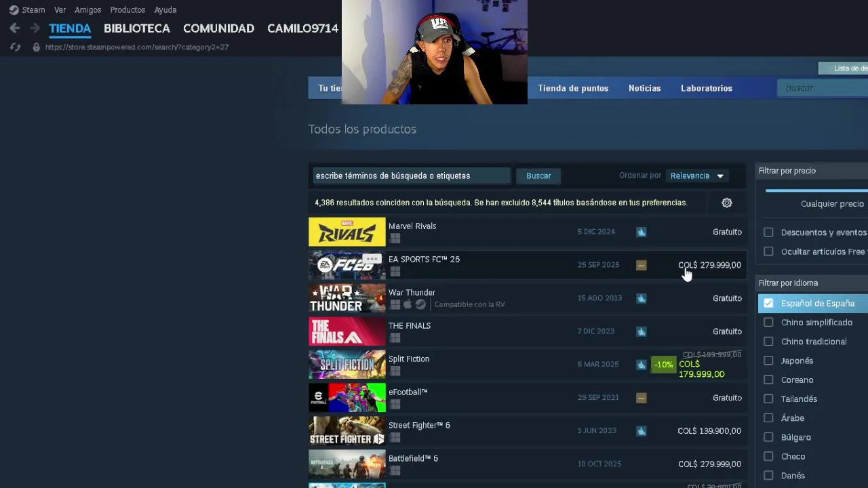Adjust the price filter slider
The width and height of the screenshot is (868, 488).
(x=816, y=190)
